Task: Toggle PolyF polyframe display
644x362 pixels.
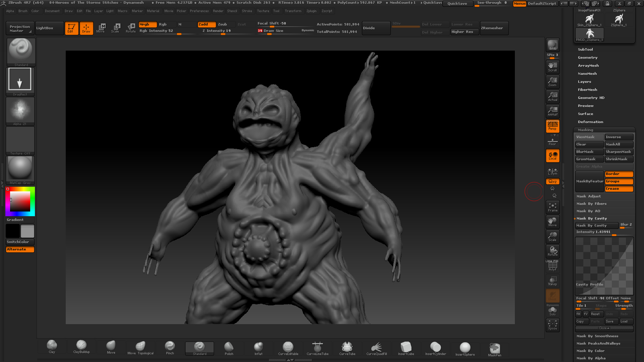Action: [x=552, y=266]
